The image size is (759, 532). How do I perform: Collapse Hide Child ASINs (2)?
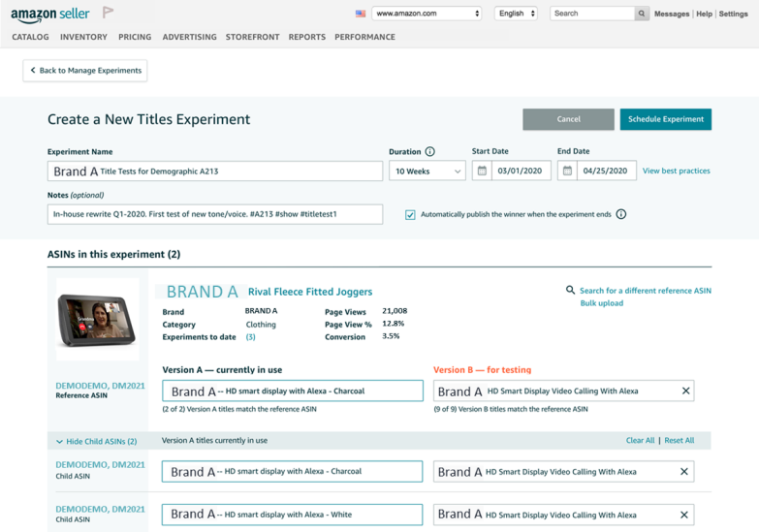coord(97,441)
